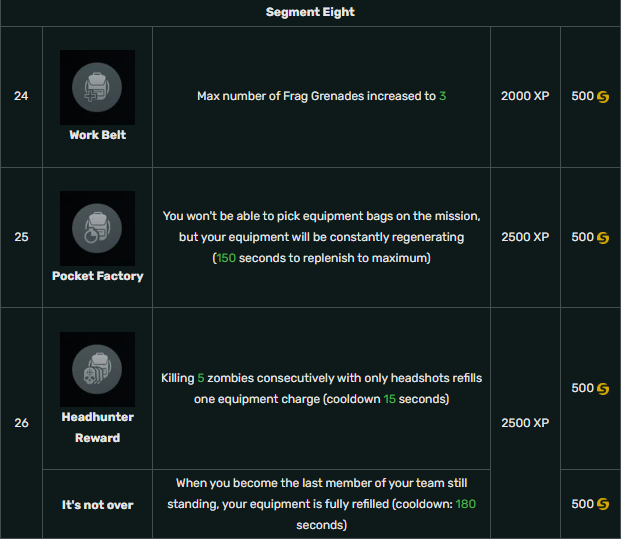This screenshot has height=539, width=621.
Task: Click the coin icon in row 24
Action: point(603,97)
